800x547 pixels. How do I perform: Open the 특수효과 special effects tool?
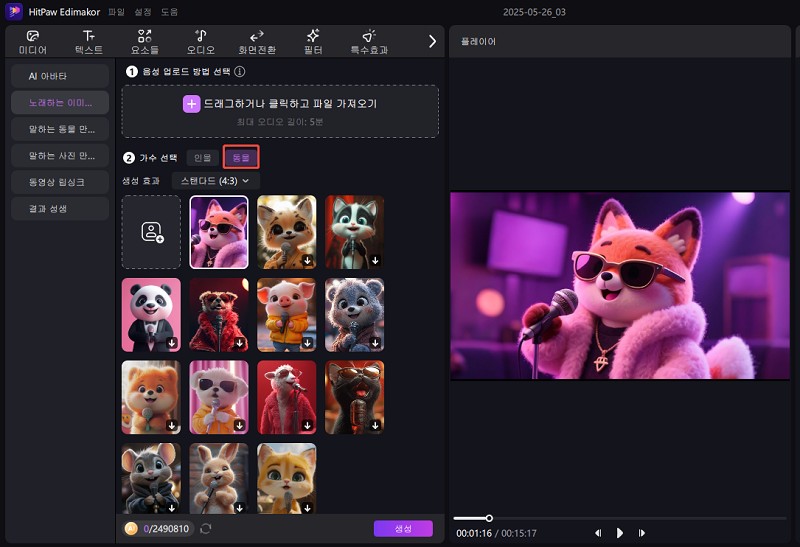pos(369,41)
